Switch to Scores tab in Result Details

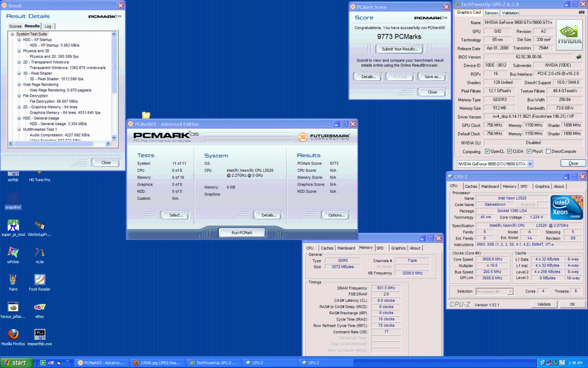(15, 26)
